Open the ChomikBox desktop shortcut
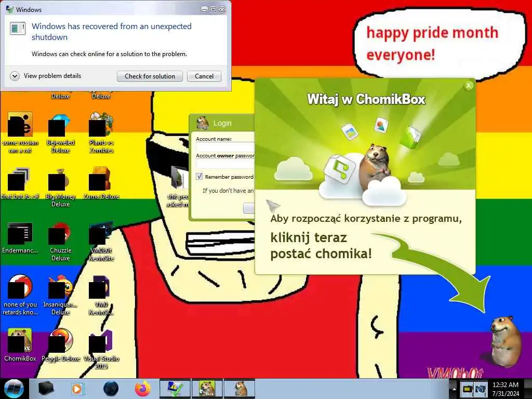The image size is (532, 399). (x=20, y=344)
